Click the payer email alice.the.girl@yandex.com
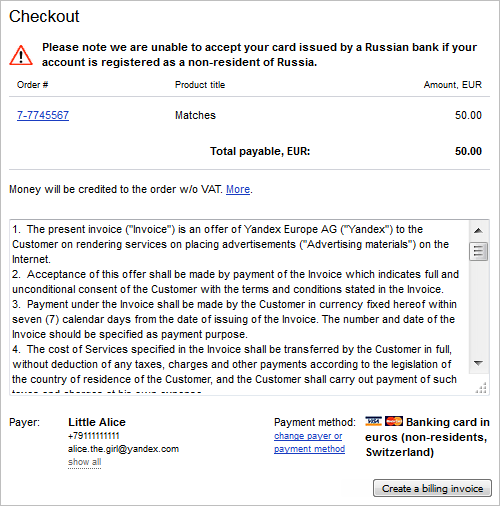Image resolution: width=500 pixels, height=506 pixels. coord(123,449)
